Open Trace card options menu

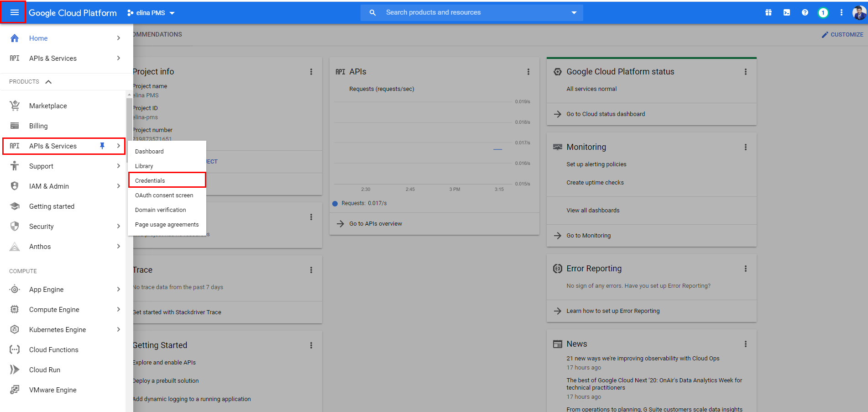pos(311,270)
